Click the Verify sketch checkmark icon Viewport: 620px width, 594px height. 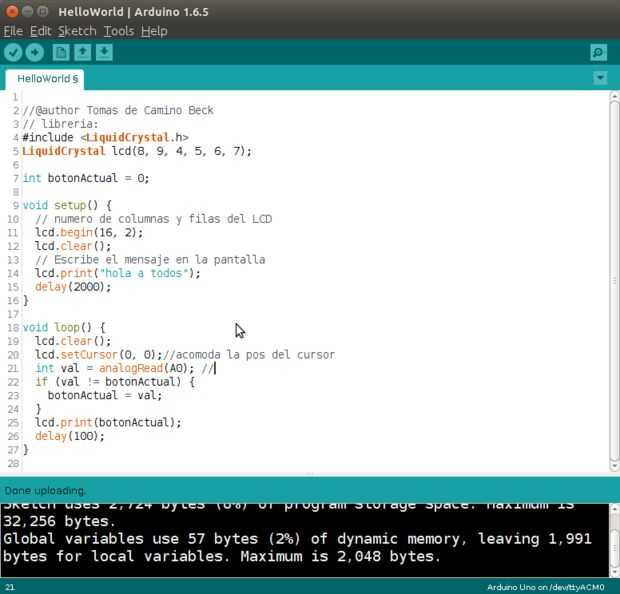[13, 52]
